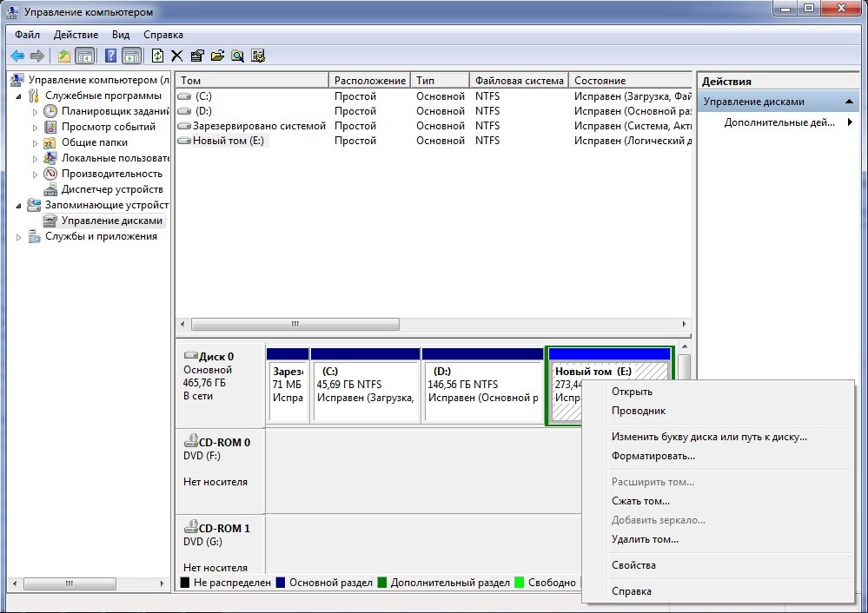The height and width of the screenshot is (613, 868).
Task: Expand the Общие папки node
Action: tap(35, 142)
